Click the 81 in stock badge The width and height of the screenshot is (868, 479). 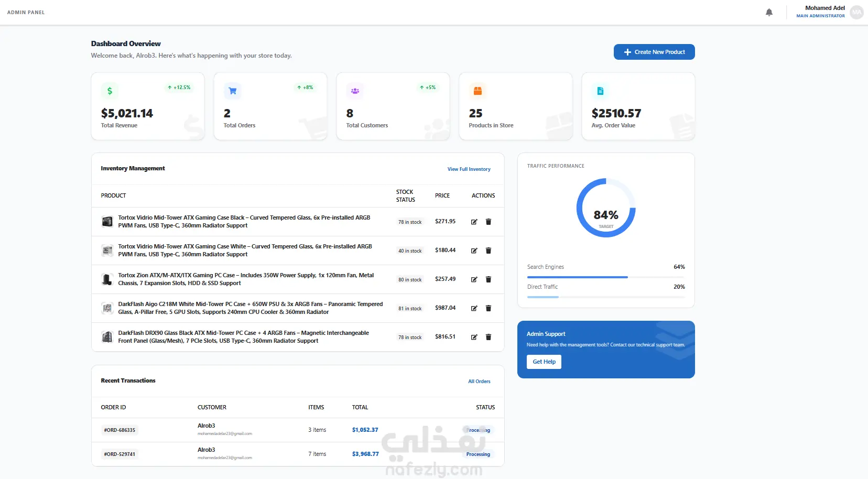410,309
